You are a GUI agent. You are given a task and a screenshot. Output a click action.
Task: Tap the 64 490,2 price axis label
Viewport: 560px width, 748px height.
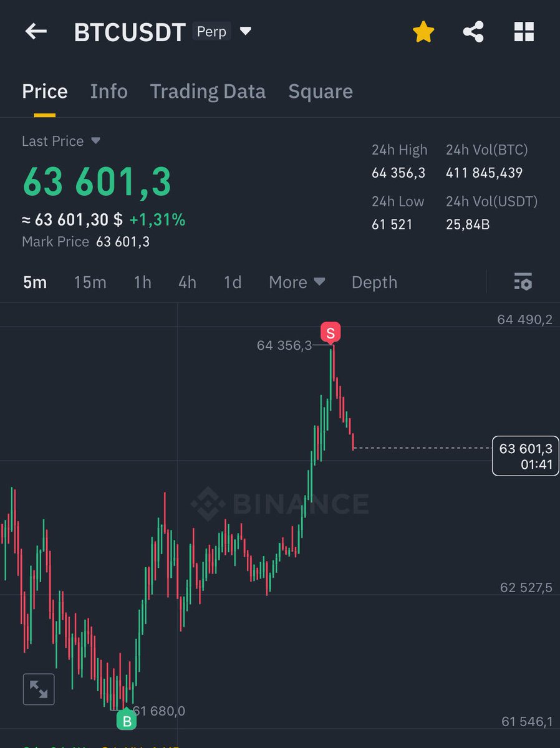point(525,320)
